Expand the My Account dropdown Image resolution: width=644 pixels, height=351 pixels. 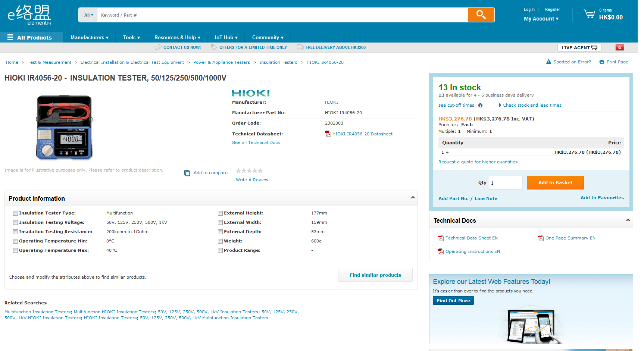coord(541,19)
